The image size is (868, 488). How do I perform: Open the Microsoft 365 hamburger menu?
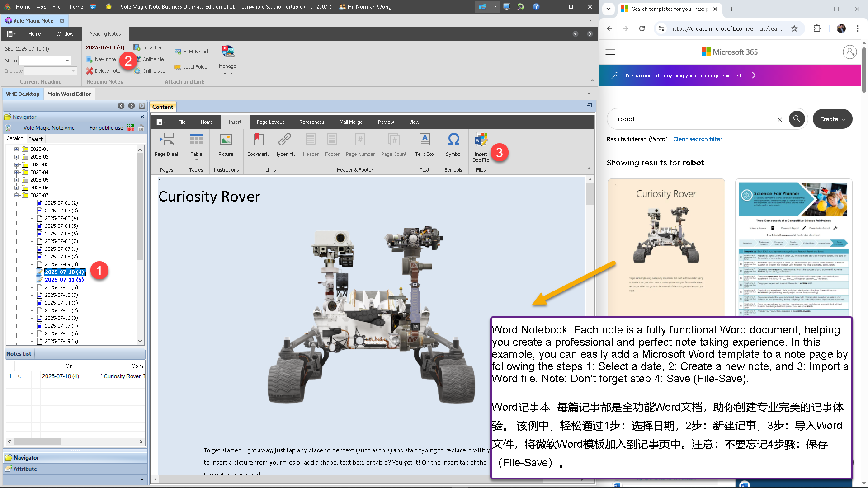click(x=610, y=52)
